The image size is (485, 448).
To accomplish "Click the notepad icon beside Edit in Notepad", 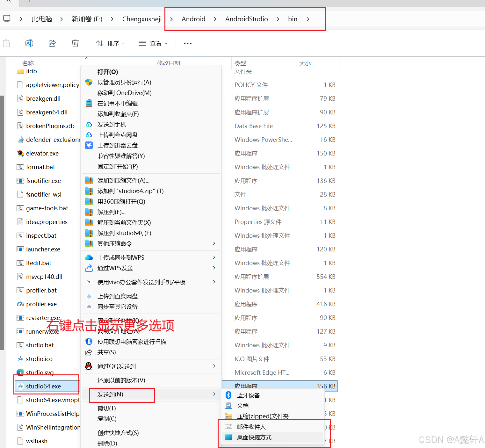I will (x=89, y=103).
